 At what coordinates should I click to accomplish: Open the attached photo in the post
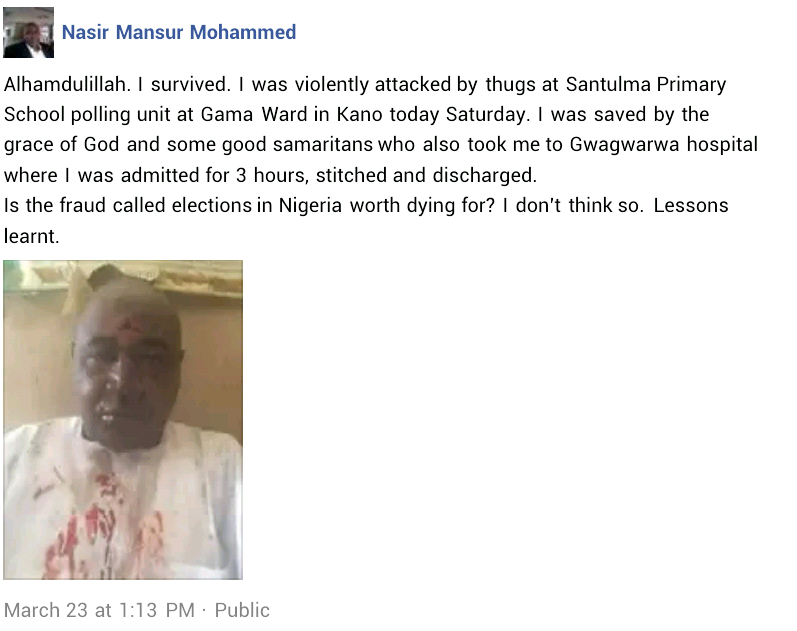point(123,419)
